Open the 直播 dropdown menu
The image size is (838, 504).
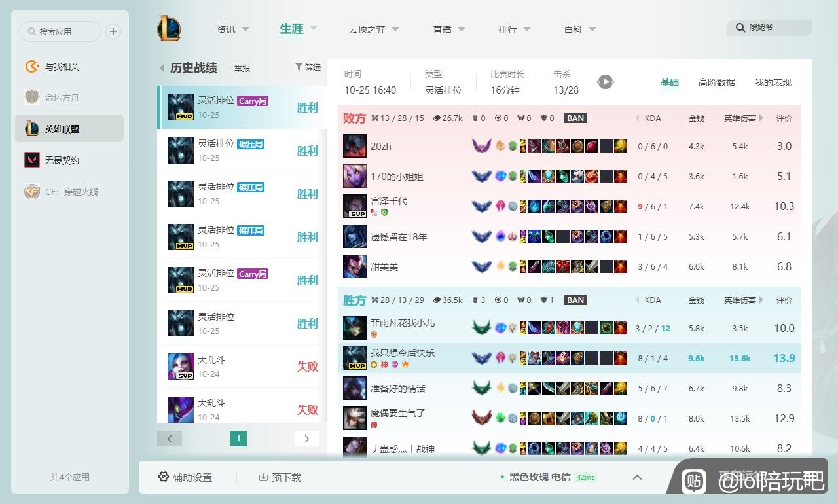pos(449,29)
